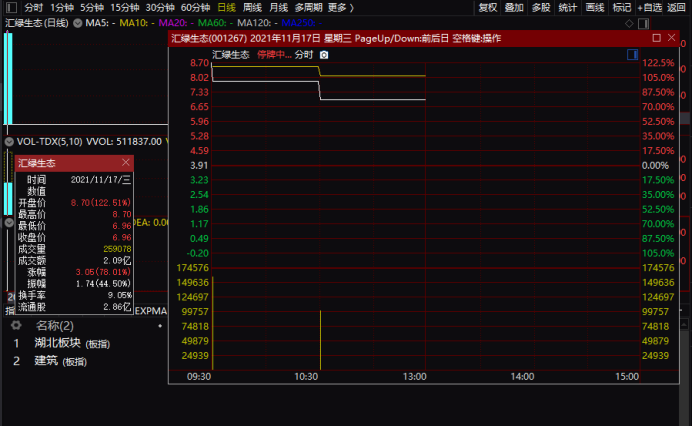Add stock via +自选 button
This screenshot has height=426, width=693.
tap(649, 7)
